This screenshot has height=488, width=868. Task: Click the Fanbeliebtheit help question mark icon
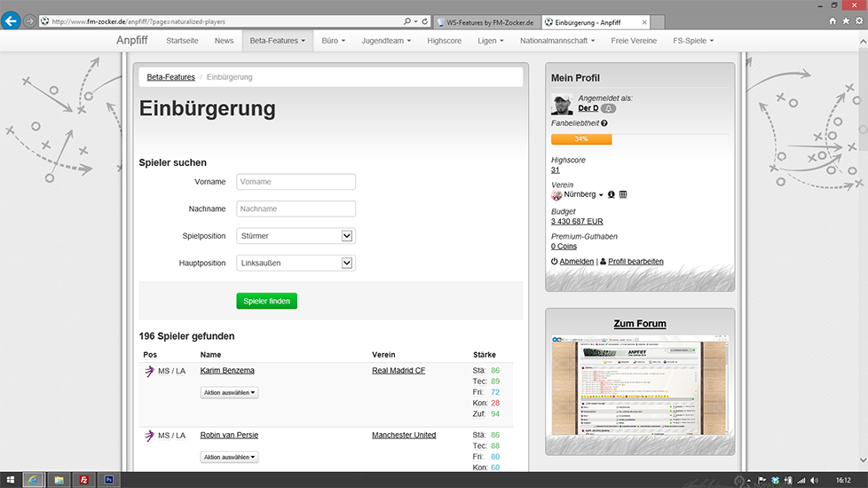[x=604, y=123]
